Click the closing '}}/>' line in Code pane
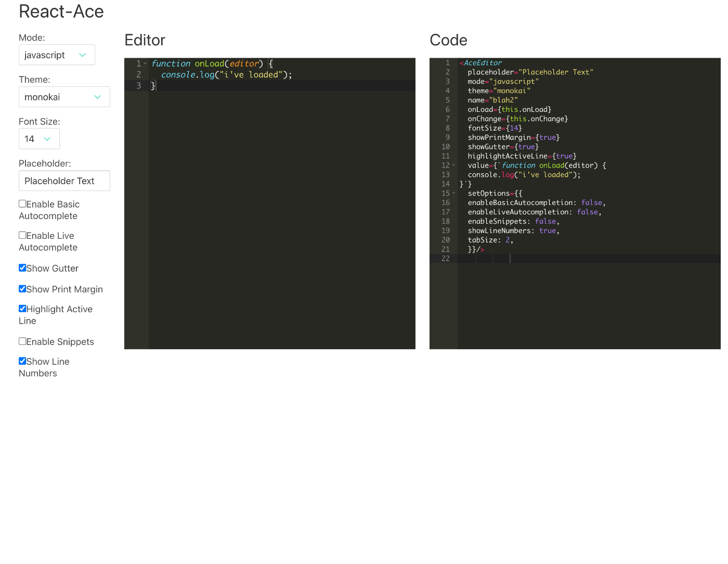Viewport: 728px width, 564px height. [476, 250]
